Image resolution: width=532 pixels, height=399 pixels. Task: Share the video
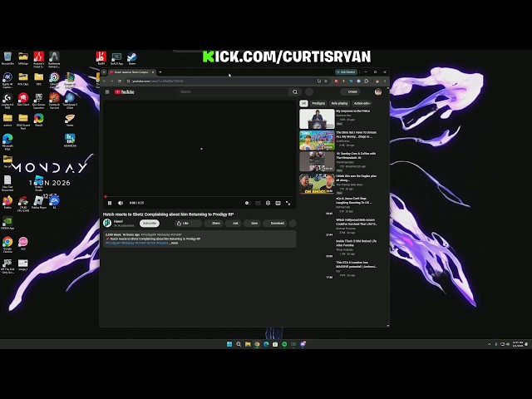coord(214,224)
